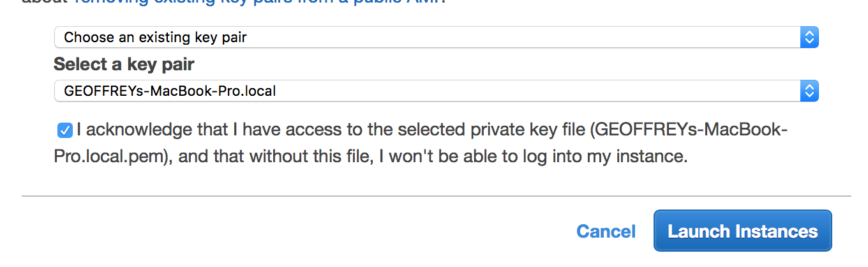Click the 'Select a key pair' heading
The image size is (868, 267).
pyautogui.click(x=124, y=65)
